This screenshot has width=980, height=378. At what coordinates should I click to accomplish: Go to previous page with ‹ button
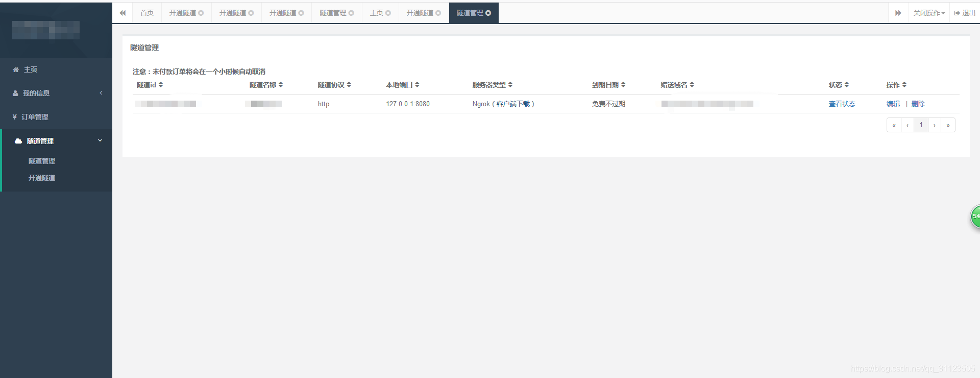tap(908, 125)
